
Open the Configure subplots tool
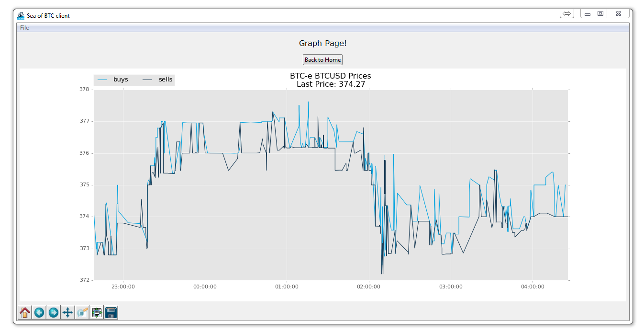pos(97,312)
